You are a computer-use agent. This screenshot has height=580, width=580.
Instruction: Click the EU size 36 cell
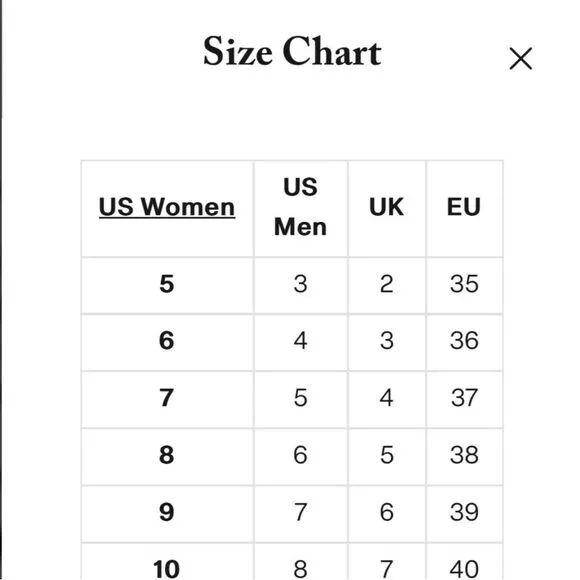pyautogui.click(x=464, y=341)
